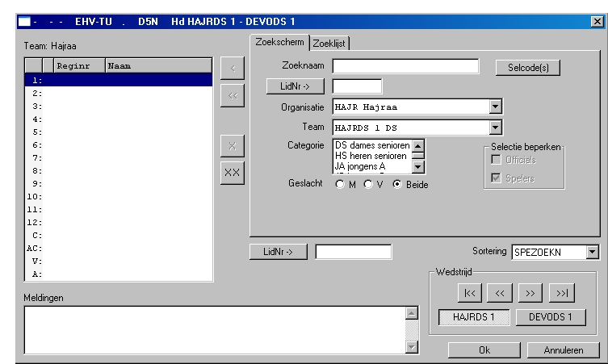608x364 pixels.
Task: Close the dialog window
Action: point(597,21)
